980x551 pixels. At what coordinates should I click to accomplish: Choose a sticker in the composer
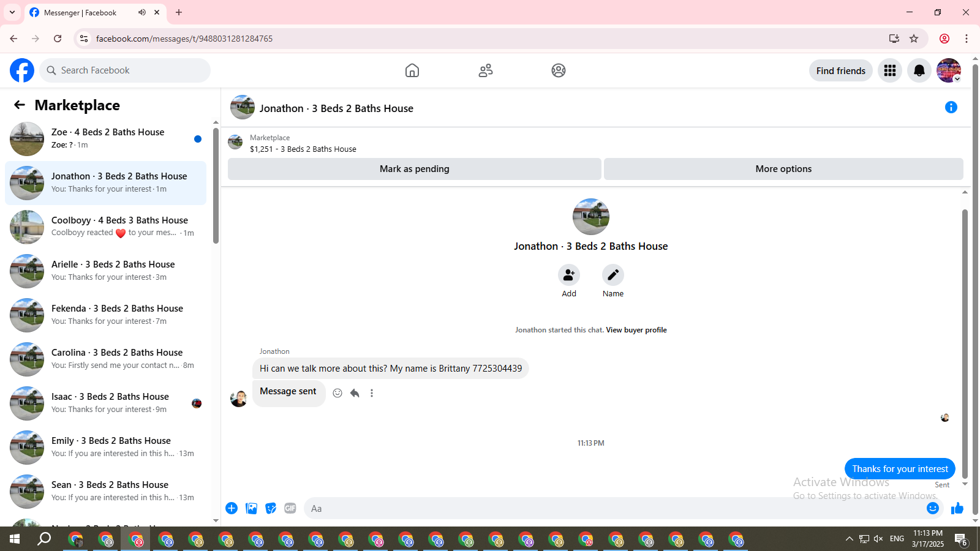coord(271,508)
